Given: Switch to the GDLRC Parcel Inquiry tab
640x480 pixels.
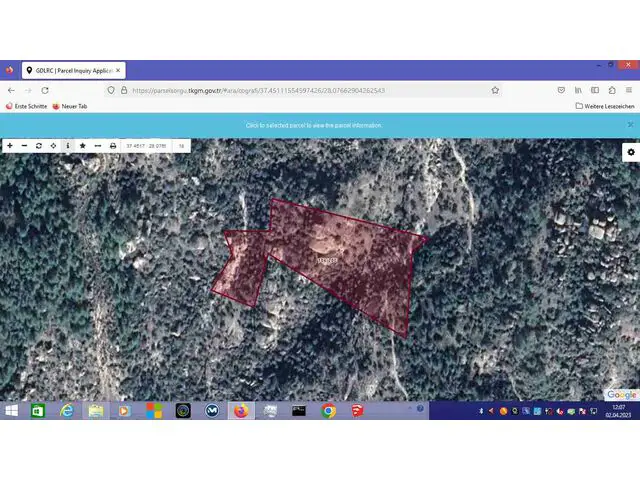Looking at the screenshot, I should click(70, 71).
